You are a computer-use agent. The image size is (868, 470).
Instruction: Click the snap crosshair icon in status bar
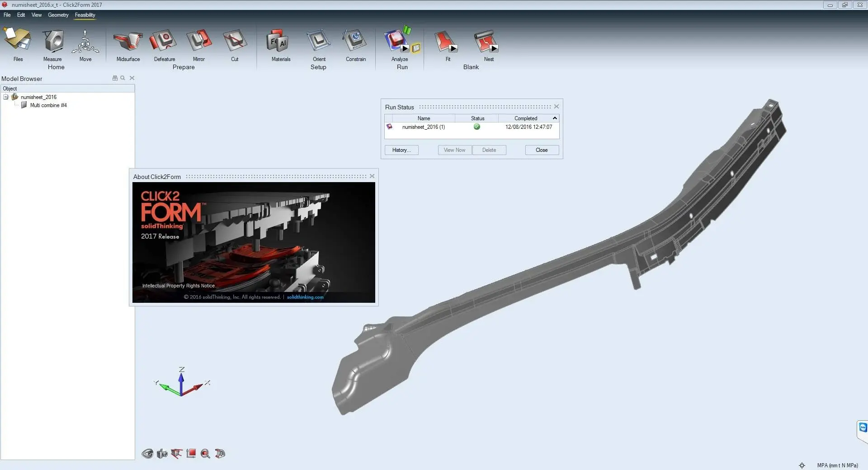click(802, 465)
